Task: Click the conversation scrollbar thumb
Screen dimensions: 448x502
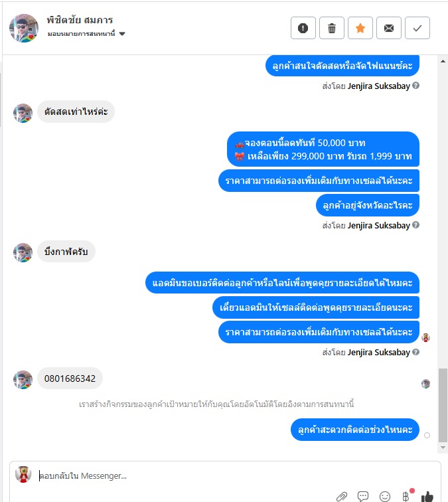Action: pyautogui.click(x=443, y=405)
